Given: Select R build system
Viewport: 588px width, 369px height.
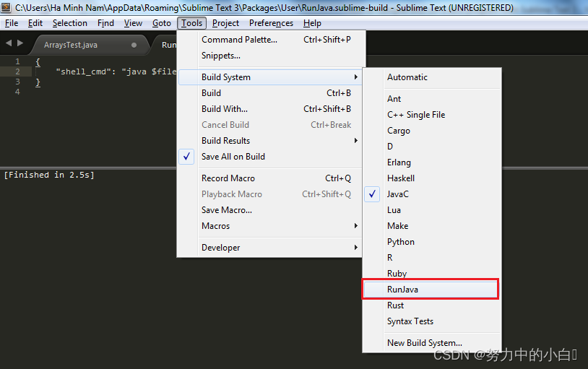Looking at the screenshot, I should pos(432,258).
